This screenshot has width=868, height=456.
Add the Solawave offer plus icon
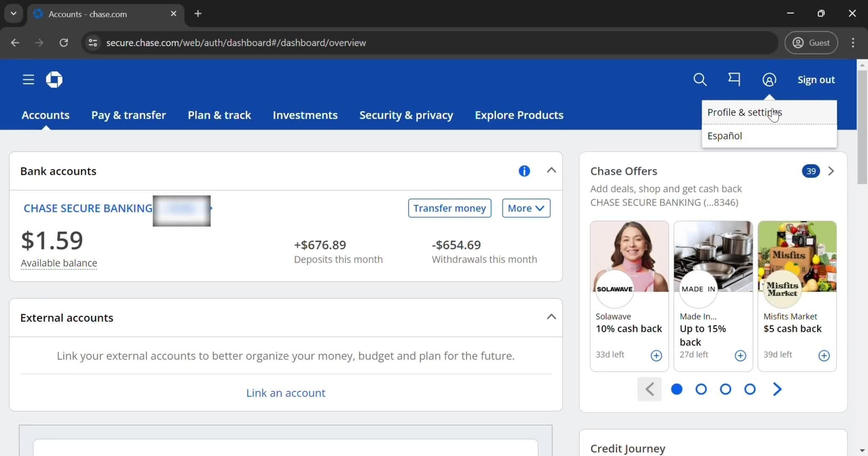tap(656, 356)
